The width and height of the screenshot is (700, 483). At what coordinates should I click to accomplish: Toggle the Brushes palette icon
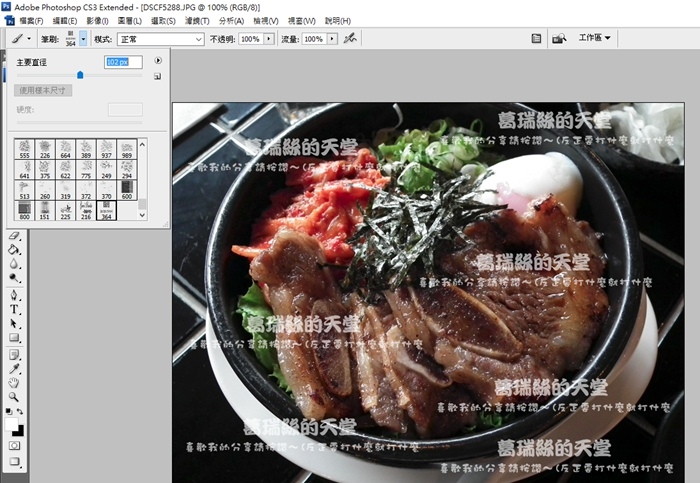pyautogui.click(x=536, y=39)
